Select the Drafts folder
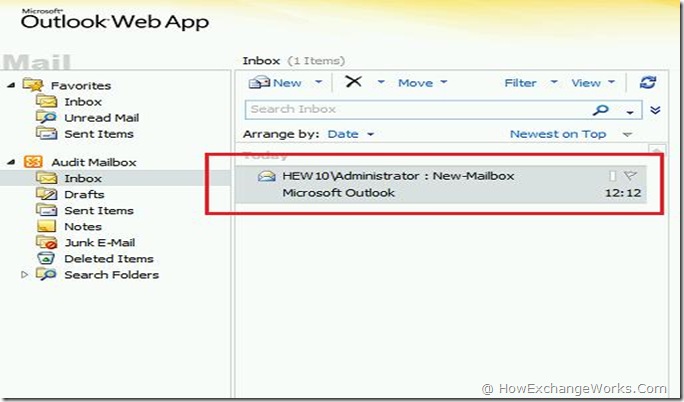The image size is (684, 402). click(84, 194)
